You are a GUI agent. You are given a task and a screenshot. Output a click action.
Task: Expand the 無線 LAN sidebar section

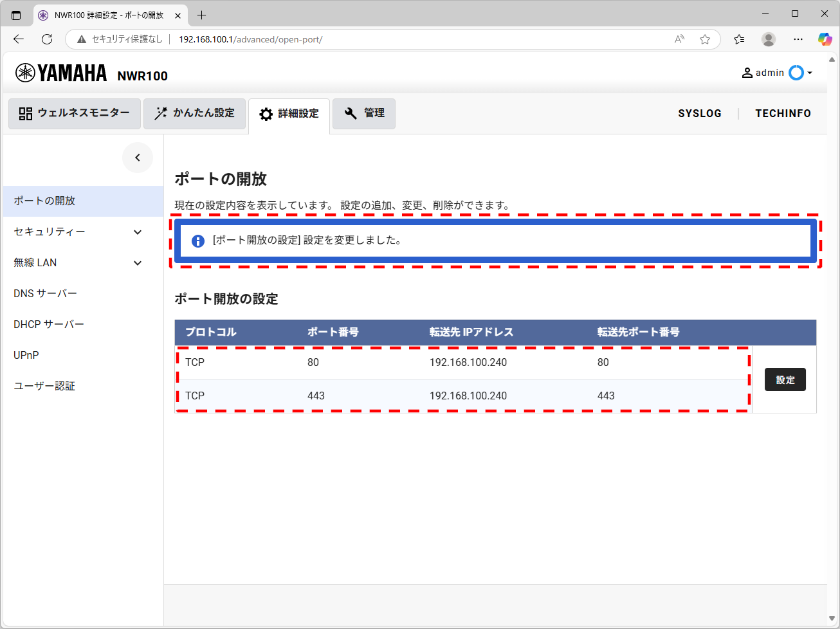(138, 263)
